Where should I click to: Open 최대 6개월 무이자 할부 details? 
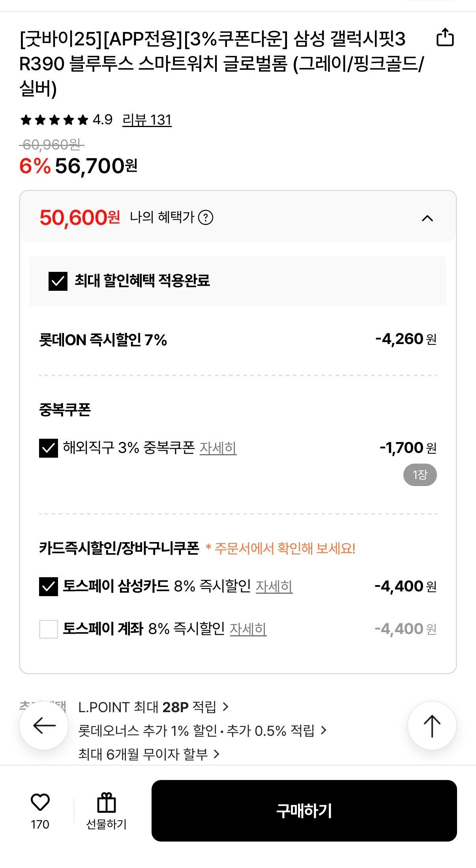[148, 754]
